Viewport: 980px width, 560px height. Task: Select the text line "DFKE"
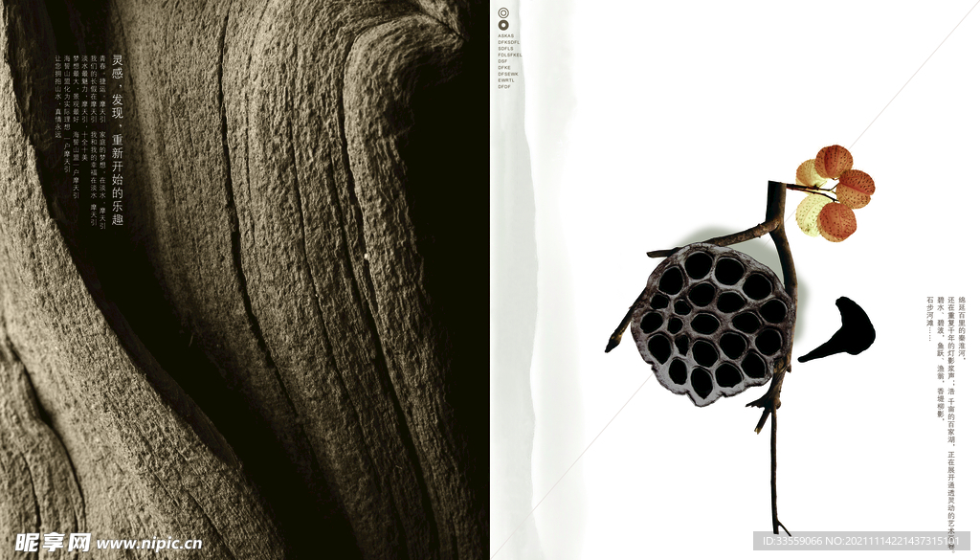point(504,68)
